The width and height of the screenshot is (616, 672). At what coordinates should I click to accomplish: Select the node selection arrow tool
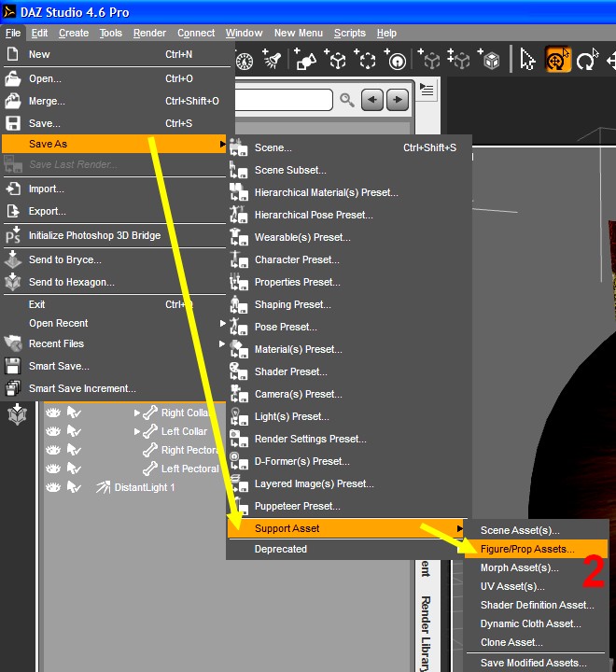click(527, 59)
